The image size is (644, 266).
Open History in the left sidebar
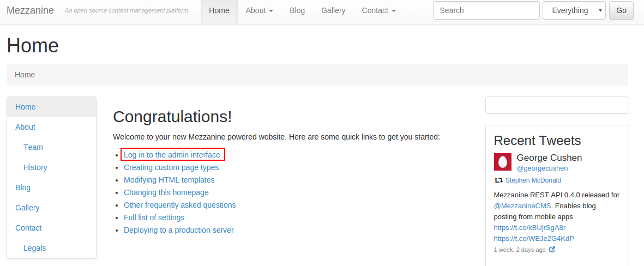coord(51,167)
